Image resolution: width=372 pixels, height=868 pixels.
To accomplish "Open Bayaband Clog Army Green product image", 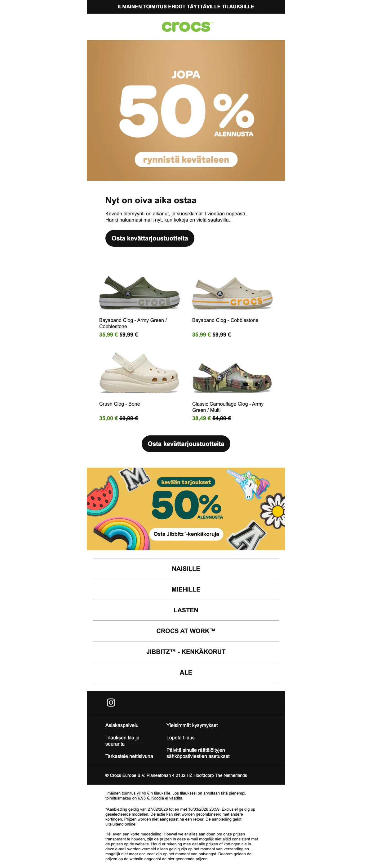I will (139, 293).
